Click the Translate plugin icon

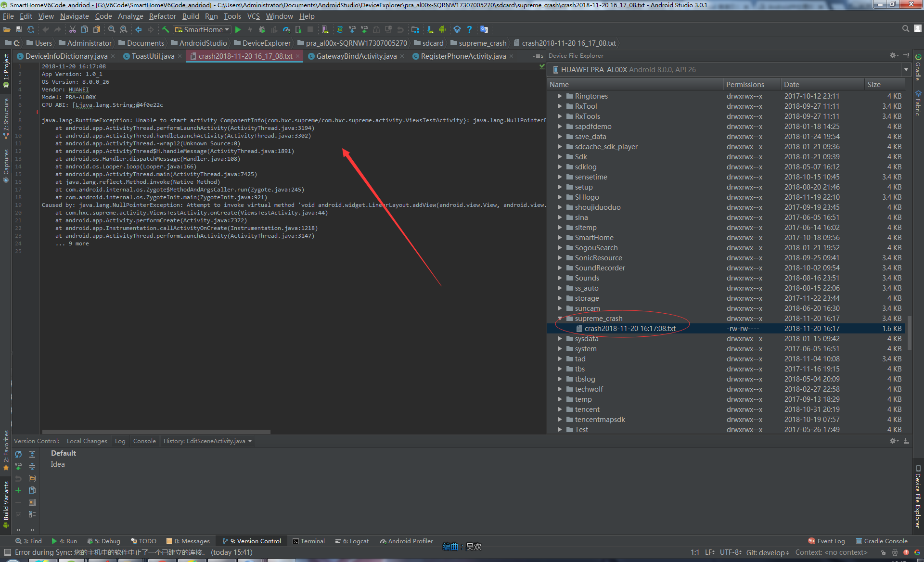(484, 30)
